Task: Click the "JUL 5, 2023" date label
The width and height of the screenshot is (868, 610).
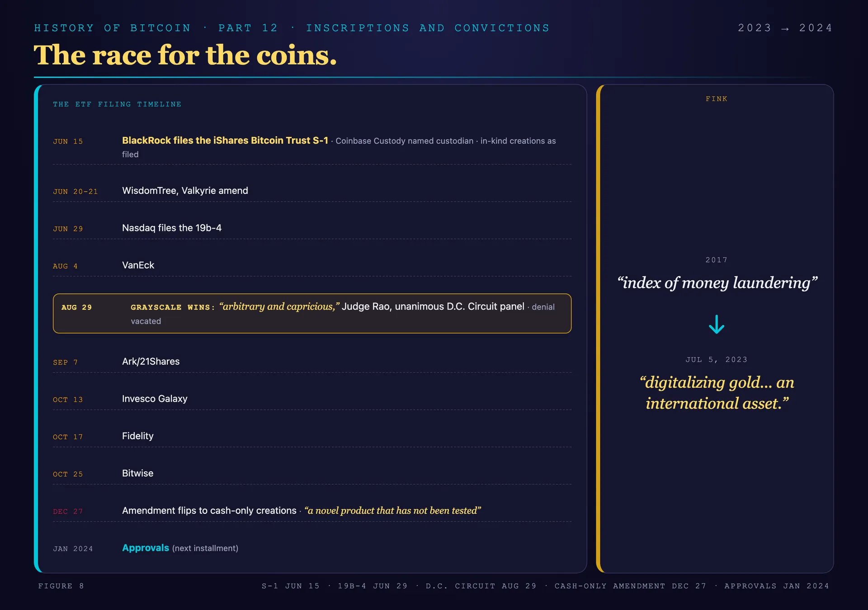Action: [717, 360]
